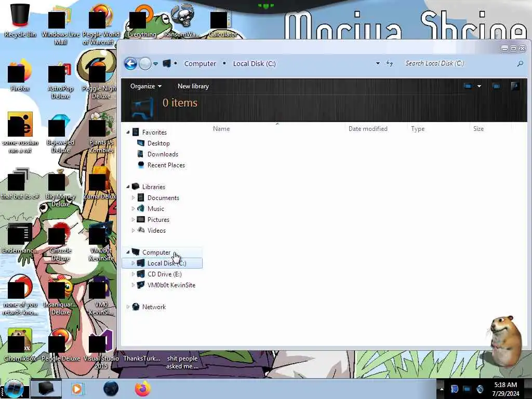Select Desktop under Favorites

158,143
